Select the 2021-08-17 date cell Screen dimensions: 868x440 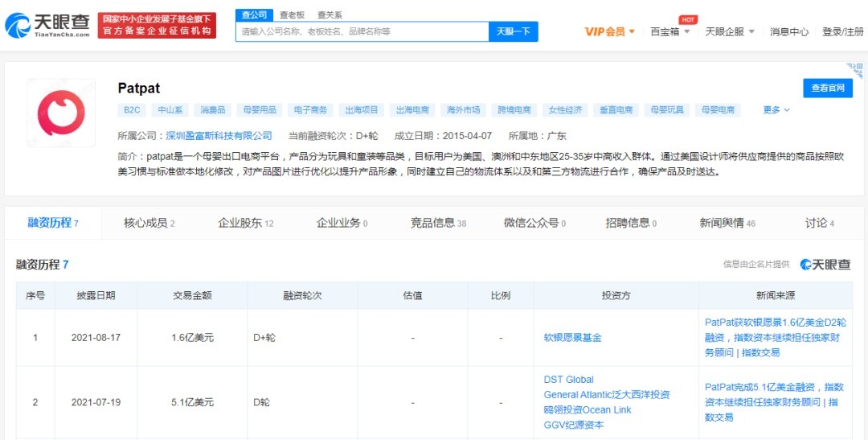pyautogui.click(x=96, y=338)
